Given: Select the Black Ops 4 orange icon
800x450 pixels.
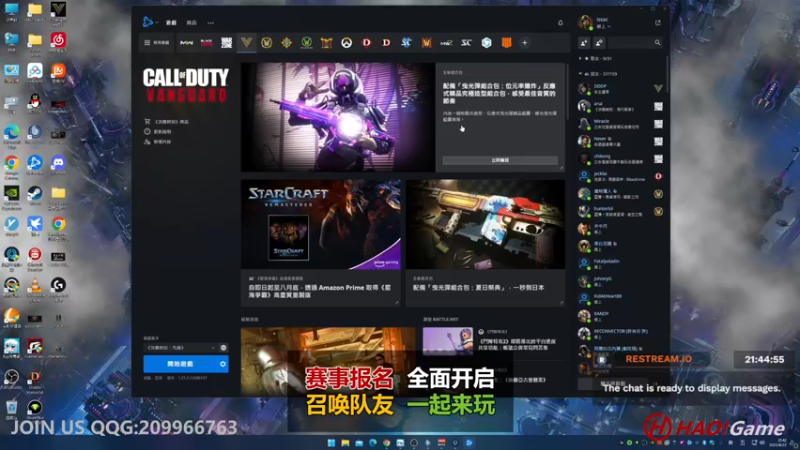Looking at the screenshot, I should [506, 43].
